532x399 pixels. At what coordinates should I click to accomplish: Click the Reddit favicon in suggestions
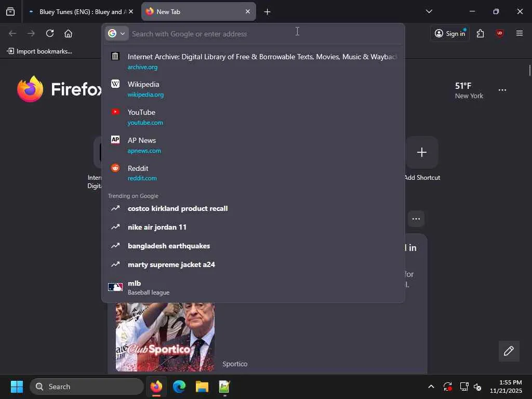point(115,168)
